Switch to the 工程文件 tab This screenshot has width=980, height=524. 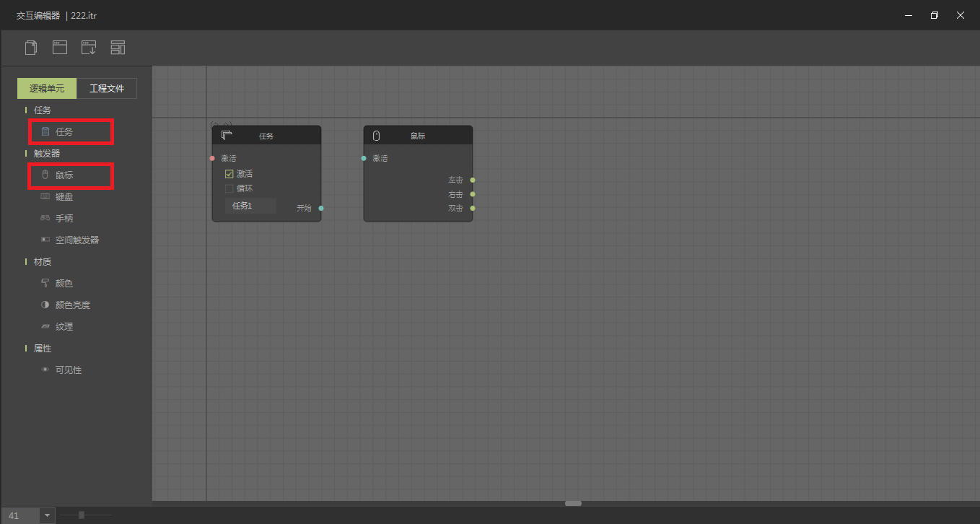107,89
